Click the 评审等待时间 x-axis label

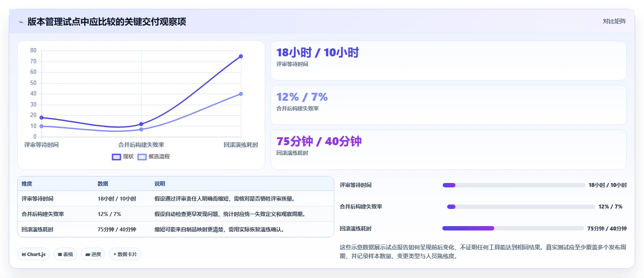click(41, 145)
